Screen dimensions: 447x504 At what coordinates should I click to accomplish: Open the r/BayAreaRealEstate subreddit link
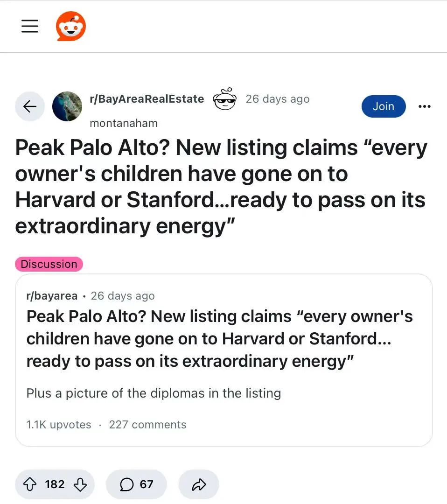pos(147,99)
